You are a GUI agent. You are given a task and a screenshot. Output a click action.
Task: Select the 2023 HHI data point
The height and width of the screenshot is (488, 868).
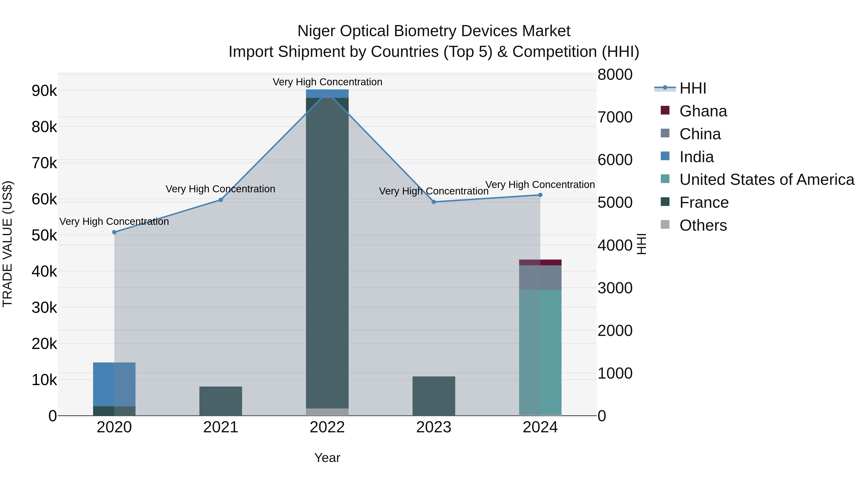point(434,202)
